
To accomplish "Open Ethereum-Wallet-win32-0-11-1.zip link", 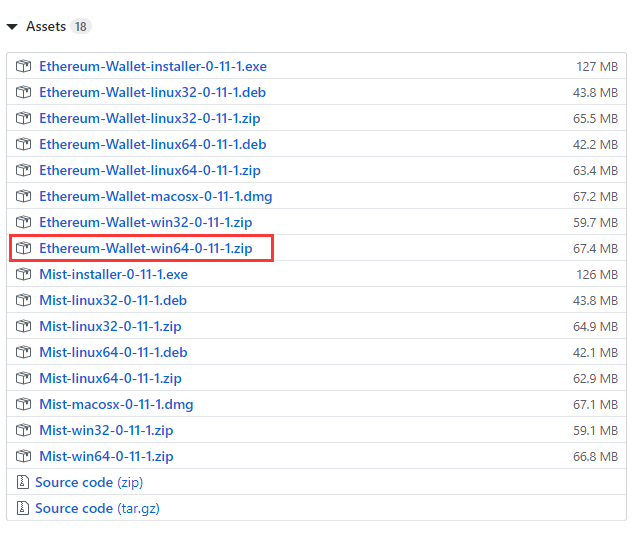I will [x=146, y=223].
